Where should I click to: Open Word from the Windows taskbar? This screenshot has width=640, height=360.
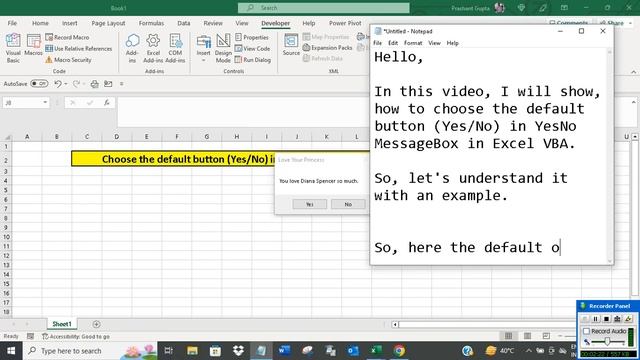pos(284,350)
